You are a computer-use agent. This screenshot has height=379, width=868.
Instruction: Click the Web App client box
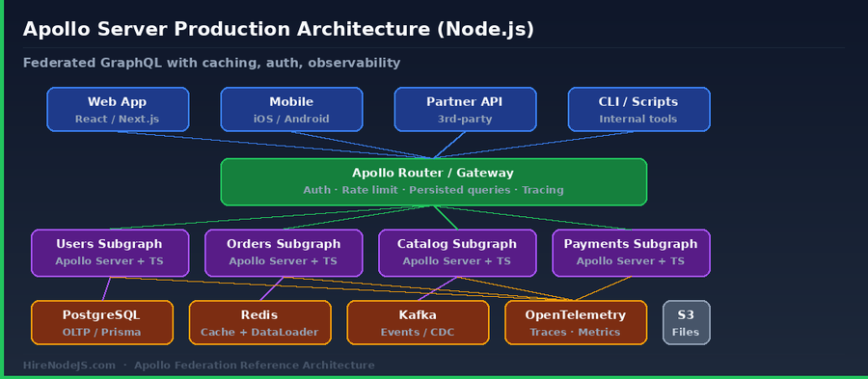118,110
